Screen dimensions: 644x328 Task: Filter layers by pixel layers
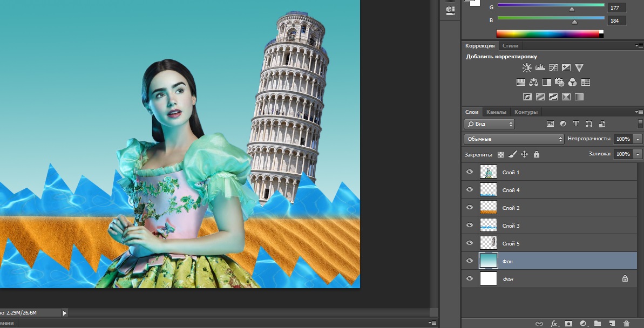pos(551,124)
